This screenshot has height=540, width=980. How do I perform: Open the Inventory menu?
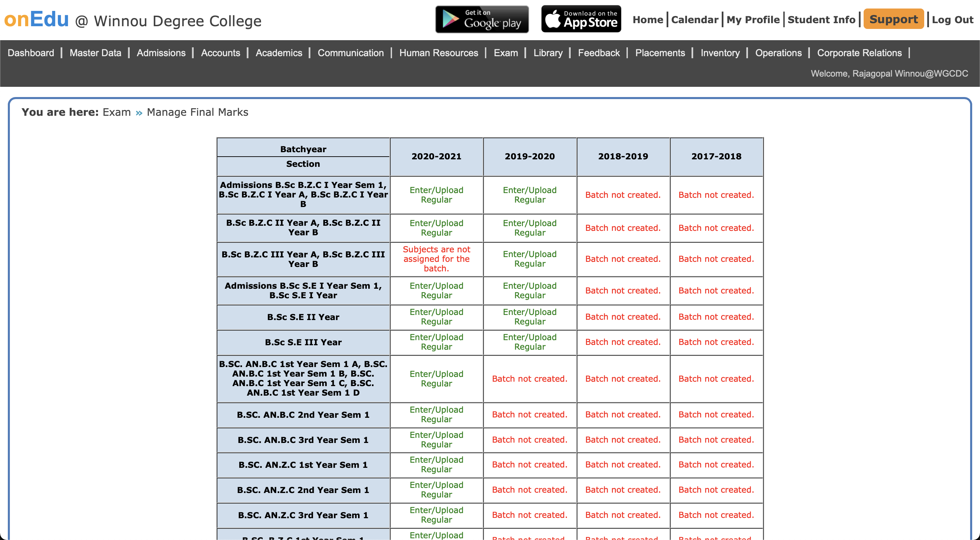720,53
